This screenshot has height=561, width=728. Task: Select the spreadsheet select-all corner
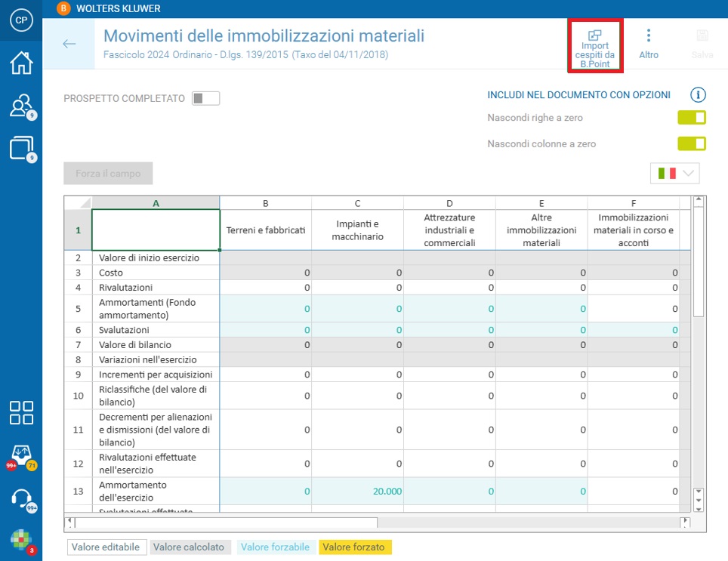pyautogui.click(x=78, y=203)
